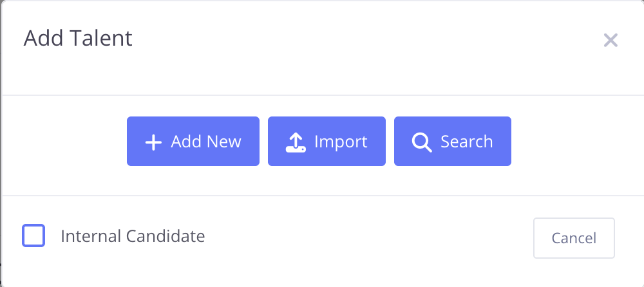The image size is (644, 287).
Task: Click the plus icon on Add New
Action: (153, 142)
